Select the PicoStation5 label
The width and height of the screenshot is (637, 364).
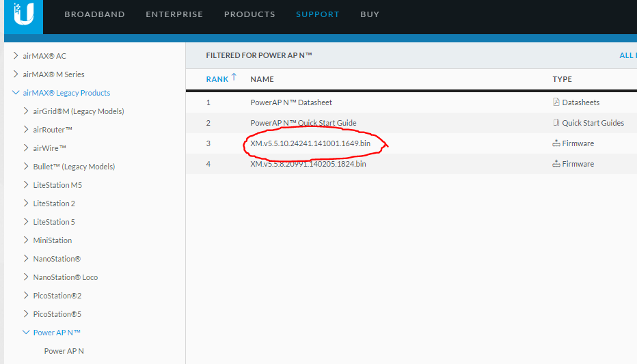[57, 315]
